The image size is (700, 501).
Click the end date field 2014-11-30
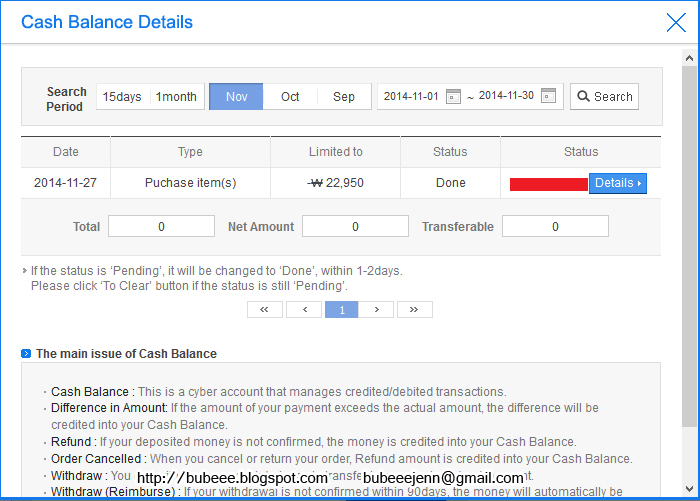click(x=506, y=96)
